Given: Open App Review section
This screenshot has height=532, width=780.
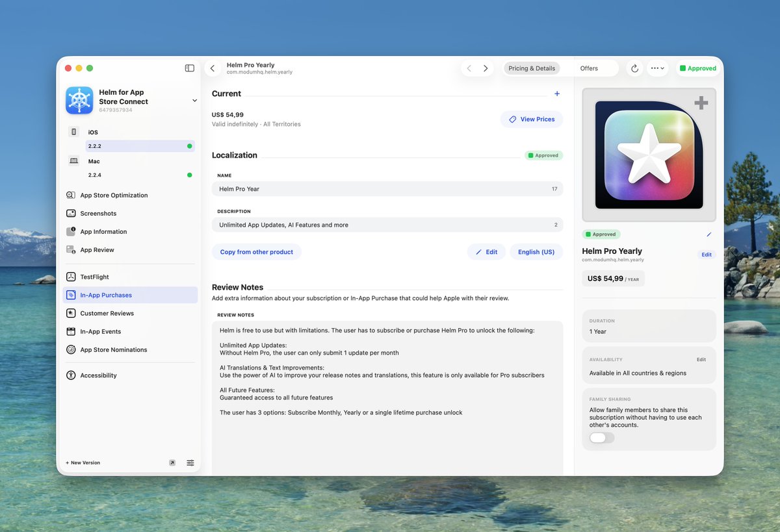Looking at the screenshot, I should tap(130, 249).
